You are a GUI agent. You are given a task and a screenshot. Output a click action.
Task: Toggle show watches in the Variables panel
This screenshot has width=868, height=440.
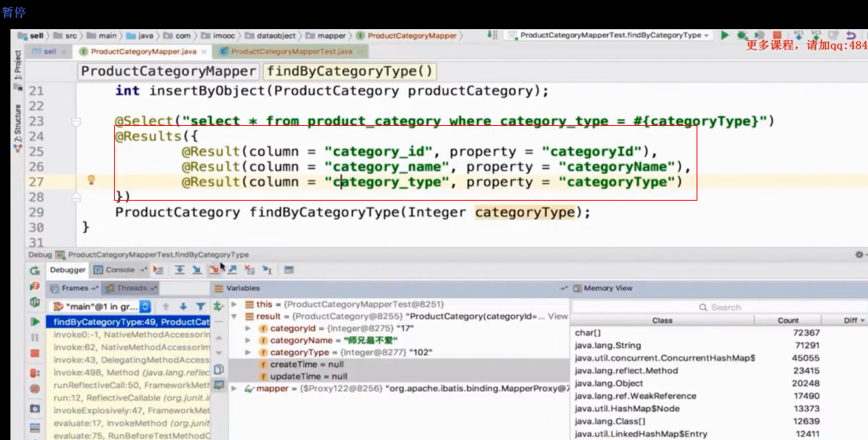click(x=219, y=384)
